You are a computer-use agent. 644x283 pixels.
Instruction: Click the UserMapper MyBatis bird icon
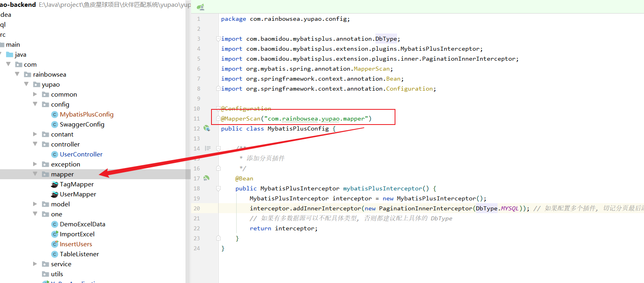[55, 194]
